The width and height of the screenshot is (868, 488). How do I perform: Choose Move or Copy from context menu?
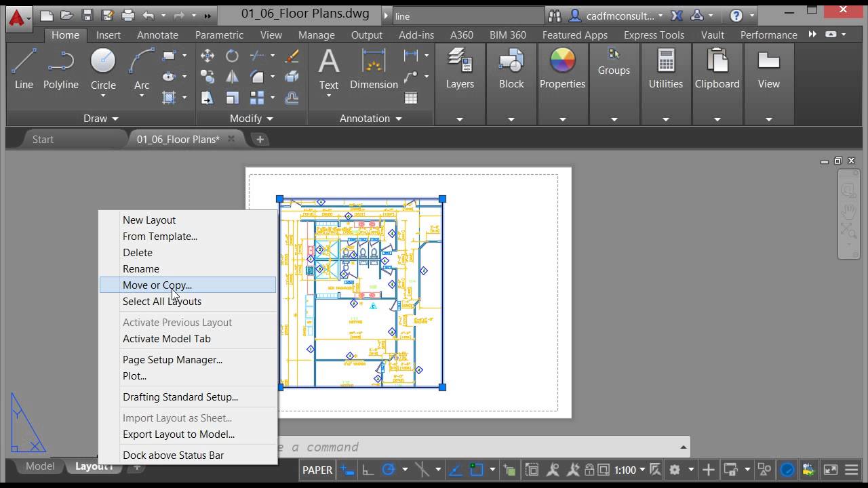(x=157, y=285)
